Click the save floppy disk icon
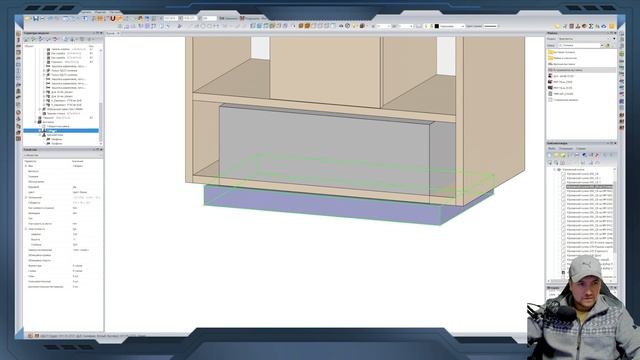Image resolution: width=640 pixels, height=360 pixels. coord(36,19)
